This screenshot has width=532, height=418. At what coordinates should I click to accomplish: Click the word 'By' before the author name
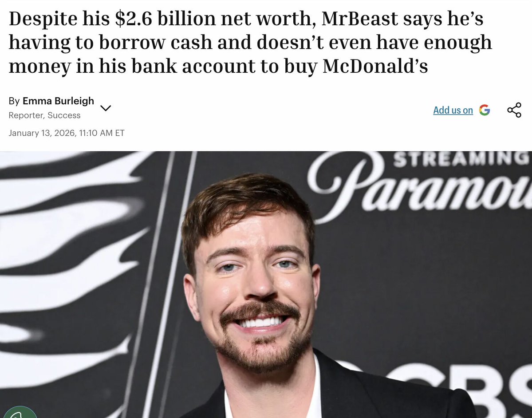(x=14, y=101)
